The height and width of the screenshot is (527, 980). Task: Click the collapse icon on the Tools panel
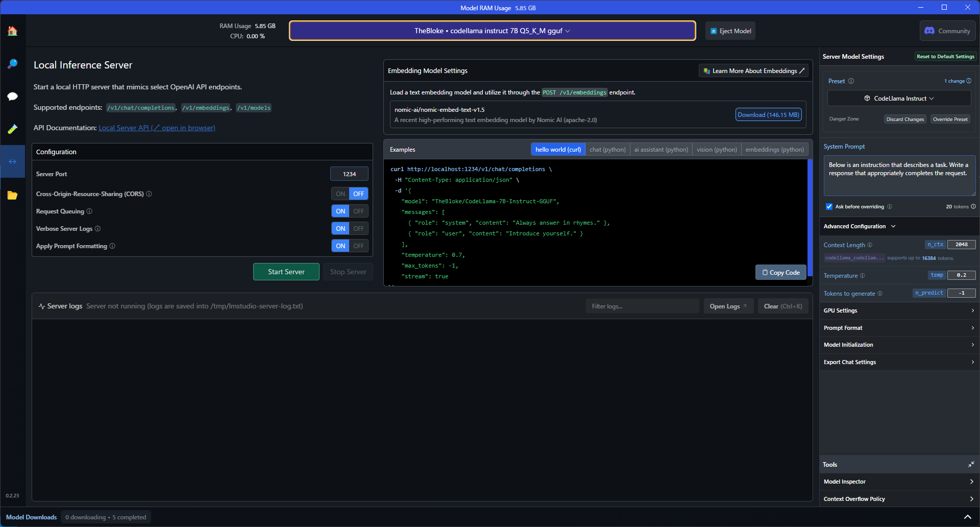(x=971, y=464)
